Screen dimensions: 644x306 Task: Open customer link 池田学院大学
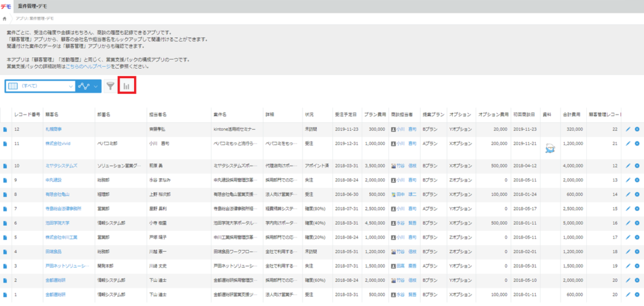click(x=57, y=223)
